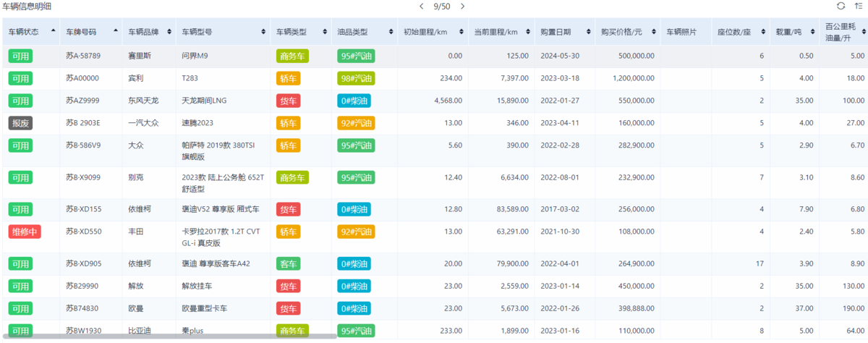Viewport: 868px width, 343px height.
Task: Go to the next page arrow
Action: [x=463, y=7]
